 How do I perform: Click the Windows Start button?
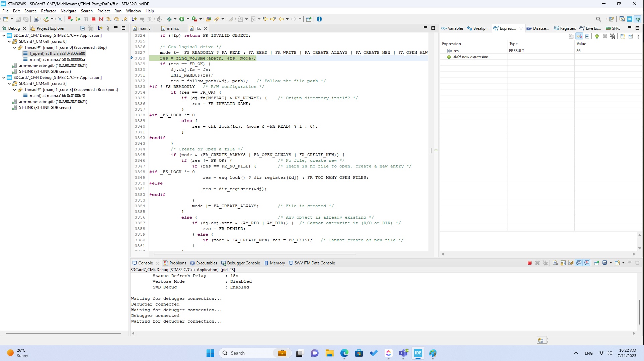210,353
